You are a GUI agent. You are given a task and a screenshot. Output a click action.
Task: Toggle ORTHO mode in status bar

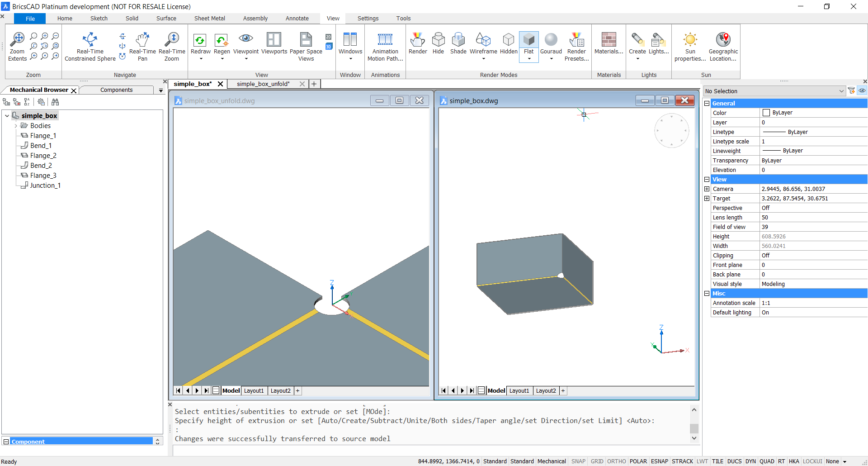tap(616, 461)
